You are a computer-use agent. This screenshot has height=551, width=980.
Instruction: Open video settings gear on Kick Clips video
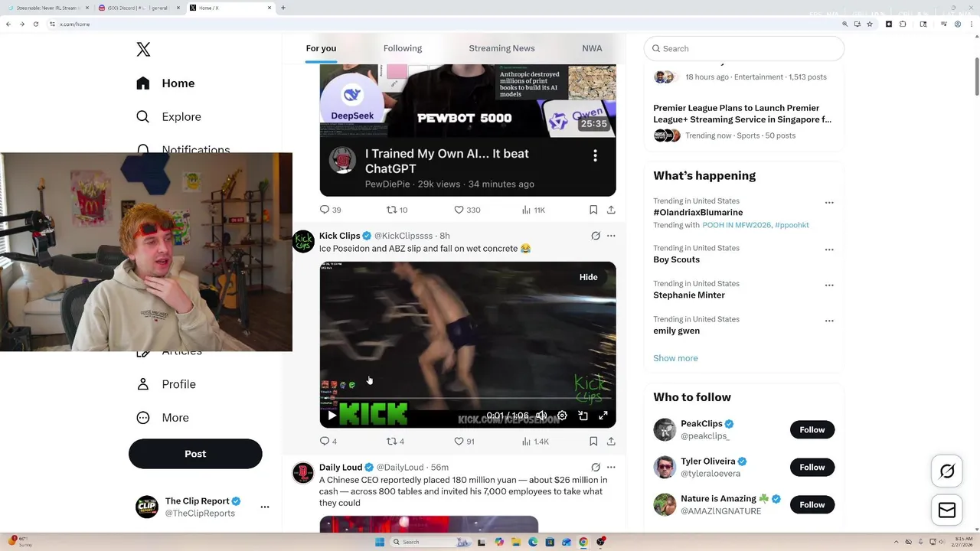(x=562, y=416)
